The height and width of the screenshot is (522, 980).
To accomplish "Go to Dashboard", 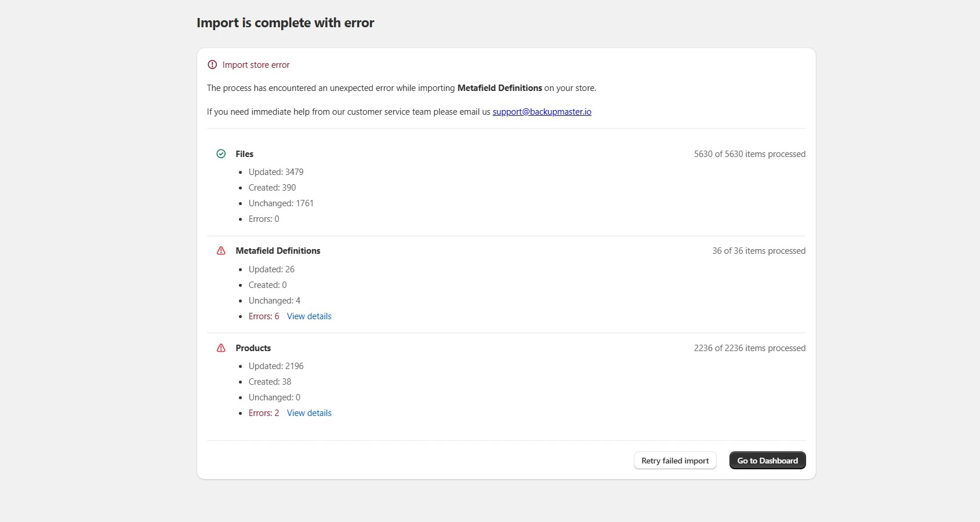I will point(767,461).
